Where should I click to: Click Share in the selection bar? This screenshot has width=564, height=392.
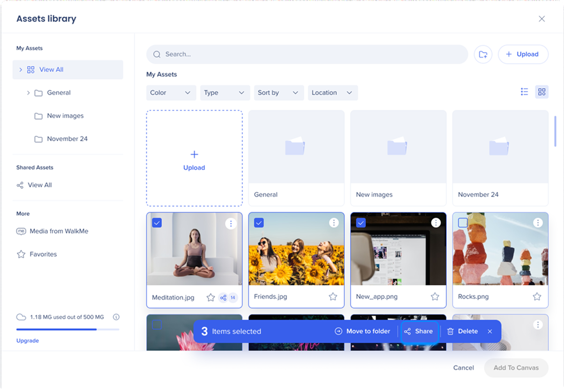419,331
